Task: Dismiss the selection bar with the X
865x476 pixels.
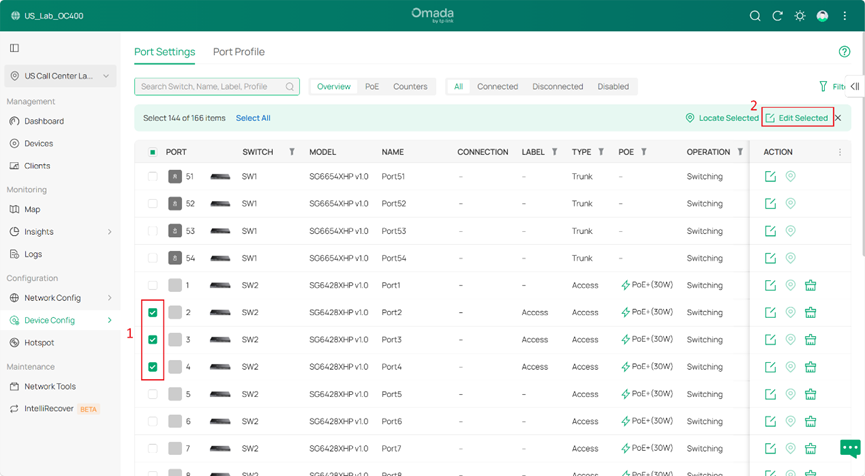Action: (838, 118)
